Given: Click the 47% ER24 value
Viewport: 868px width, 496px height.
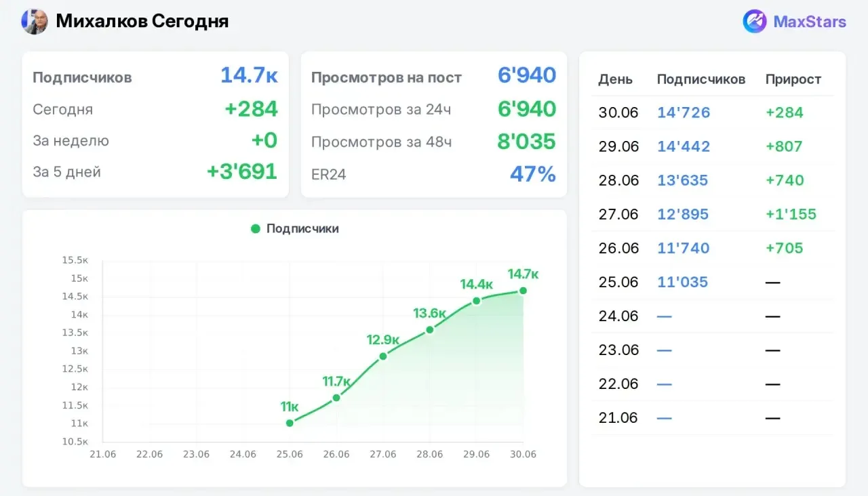Looking at the screenshot, I should tap(533, 174).
